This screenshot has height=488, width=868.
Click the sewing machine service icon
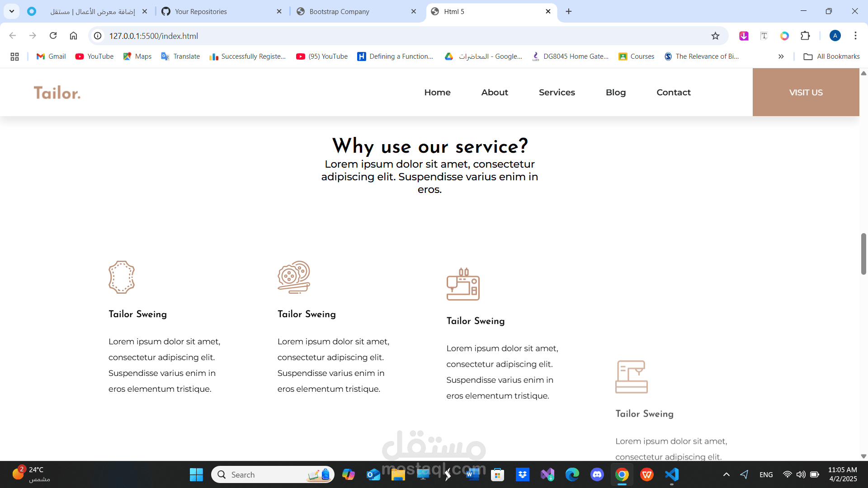click(463, 285)
